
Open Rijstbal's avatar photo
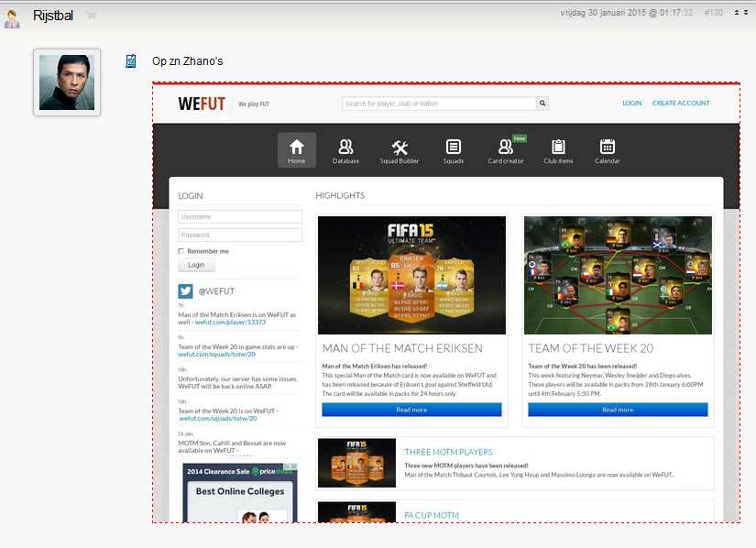click(67, 82)
